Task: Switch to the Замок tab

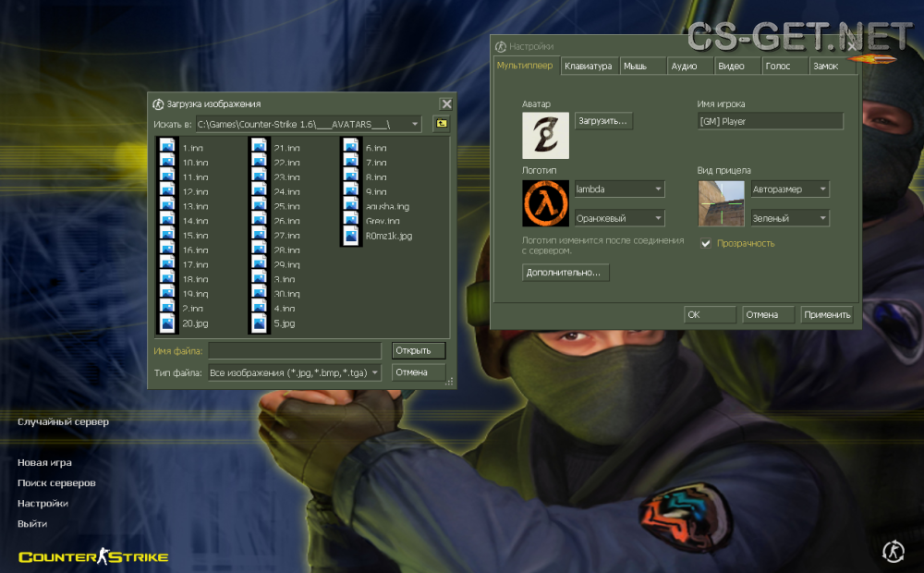Action: tap(832, 66)
